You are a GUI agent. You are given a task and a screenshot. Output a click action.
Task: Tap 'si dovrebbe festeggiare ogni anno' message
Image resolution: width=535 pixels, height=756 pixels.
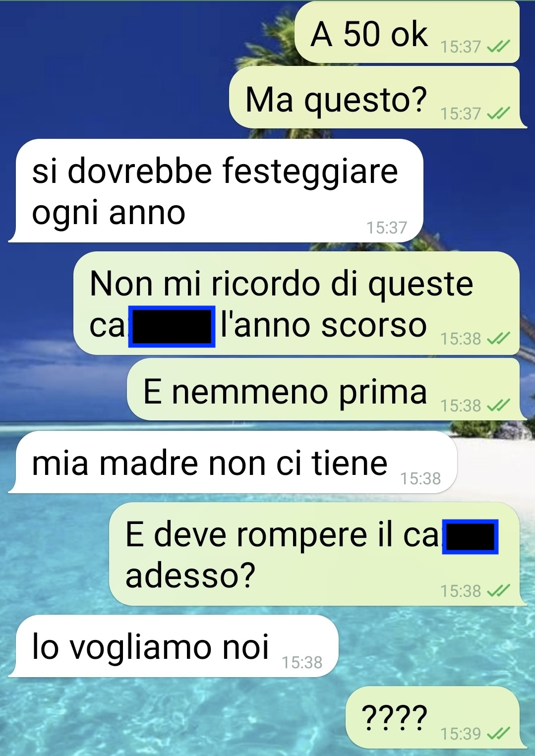[216, 191]
